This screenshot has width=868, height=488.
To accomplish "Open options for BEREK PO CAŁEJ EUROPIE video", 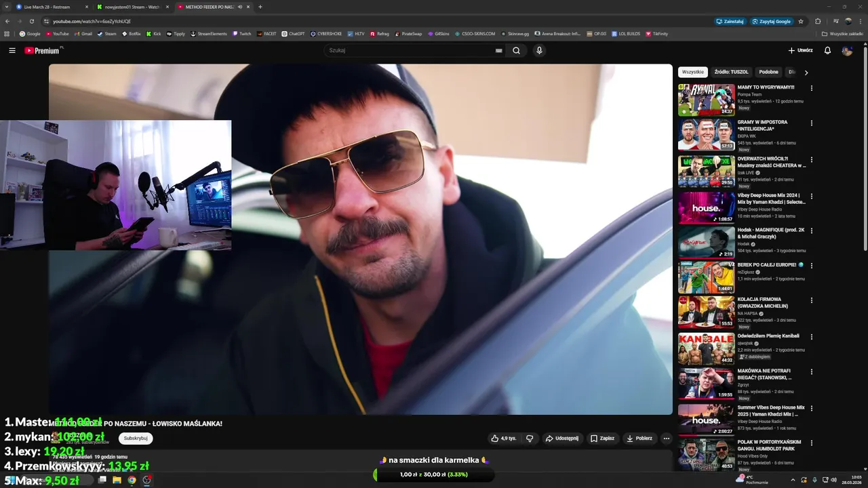I will pyautogui.click(x=811, y=266).
